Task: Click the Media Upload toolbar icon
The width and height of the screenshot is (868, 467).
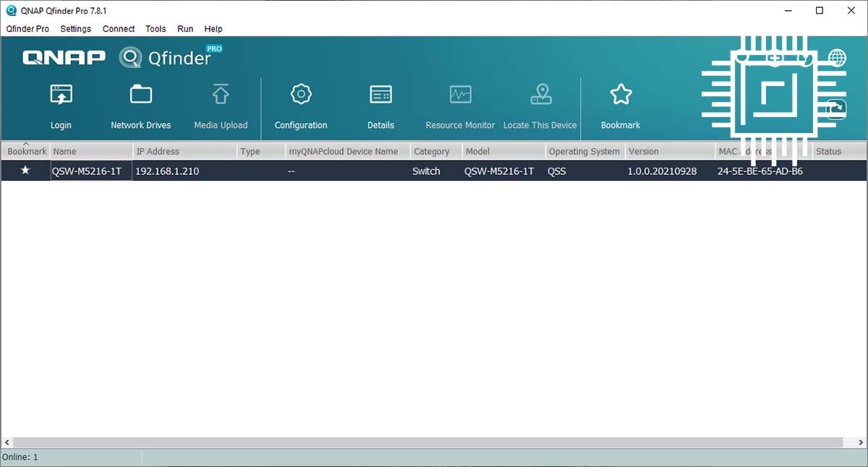Action: click(221, 95)
